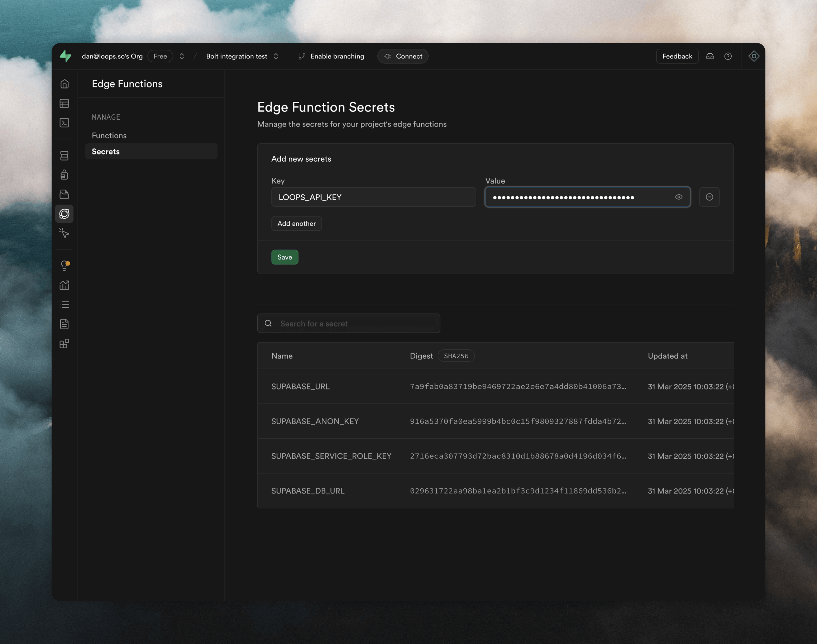Click the SUPABASE_DB_URL updated timestamp
The height and width of the screenshot is (644, 817).
point(691,491)
